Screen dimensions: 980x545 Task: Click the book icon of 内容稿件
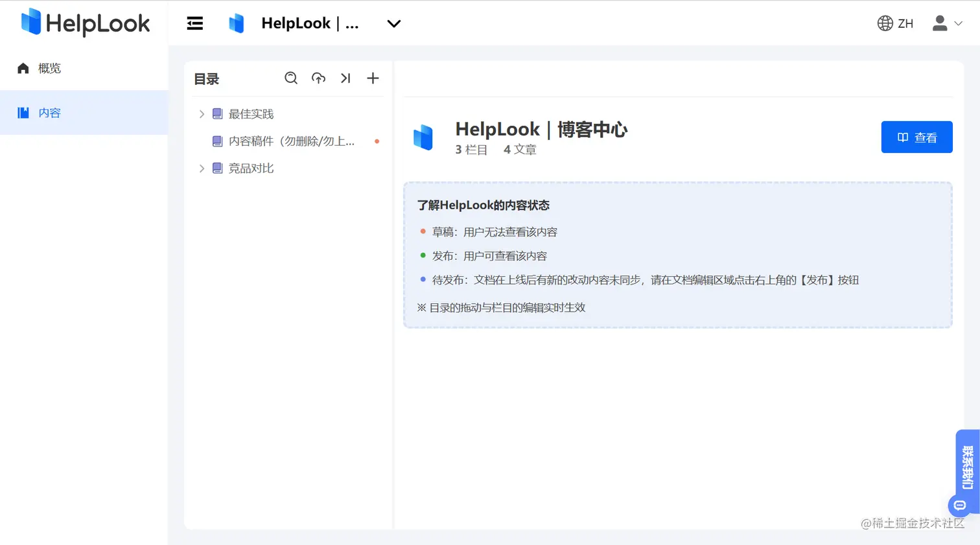218,141
